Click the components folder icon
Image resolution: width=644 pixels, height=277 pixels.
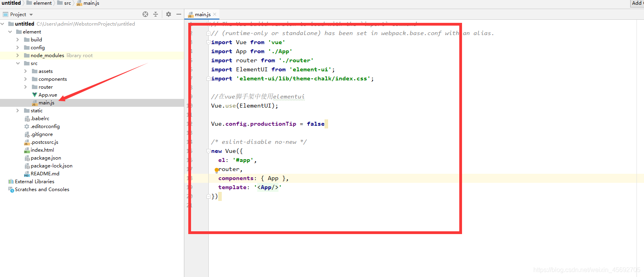click(35, 79)
